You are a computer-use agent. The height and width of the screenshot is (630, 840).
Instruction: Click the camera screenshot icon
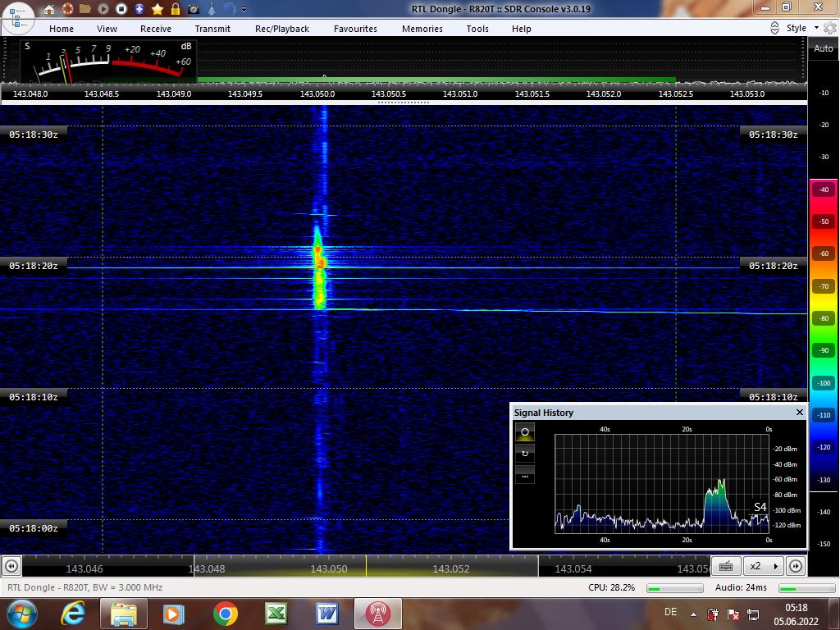point(194,8)
